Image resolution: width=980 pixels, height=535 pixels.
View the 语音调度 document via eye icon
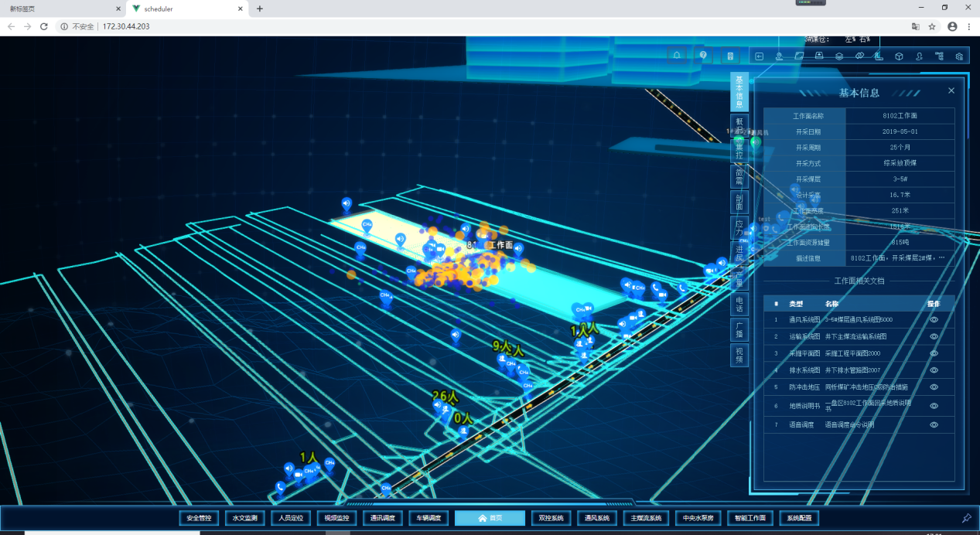pyautogui.click(x=934, y=424)
